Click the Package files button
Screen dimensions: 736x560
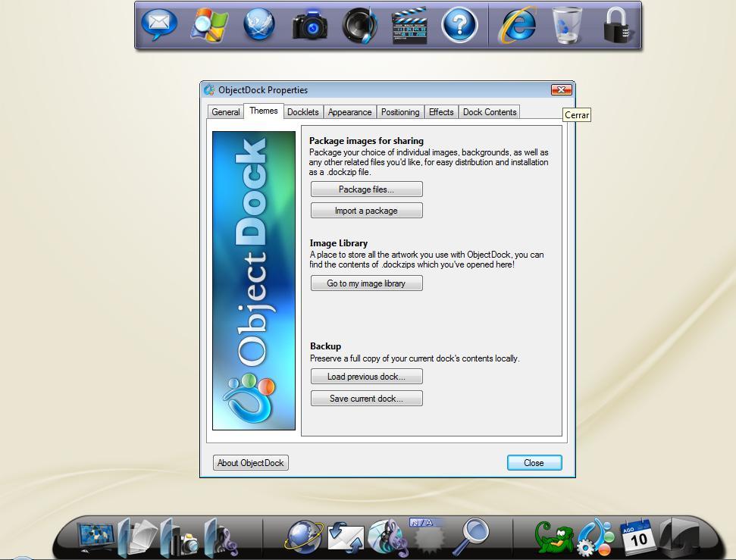coord(366,189)
